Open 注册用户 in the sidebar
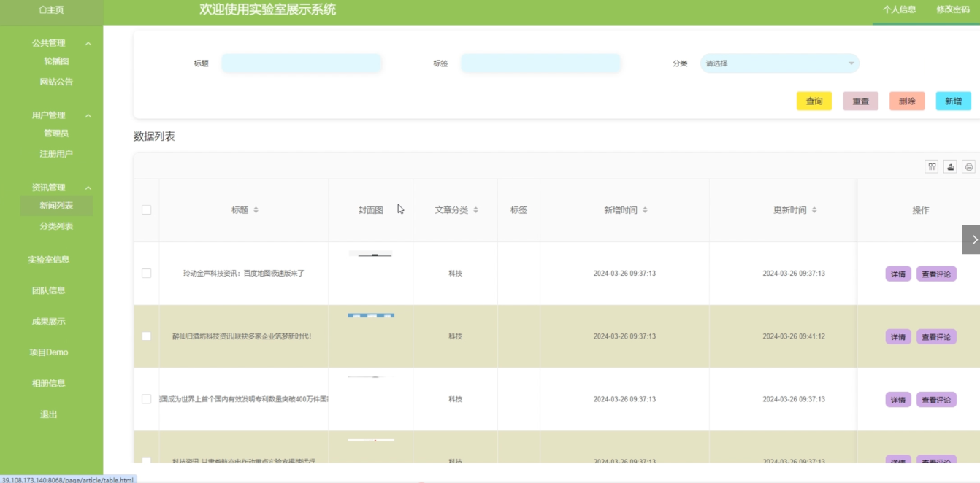Screen dimensions: 980x483 click(x=56, y=154)
